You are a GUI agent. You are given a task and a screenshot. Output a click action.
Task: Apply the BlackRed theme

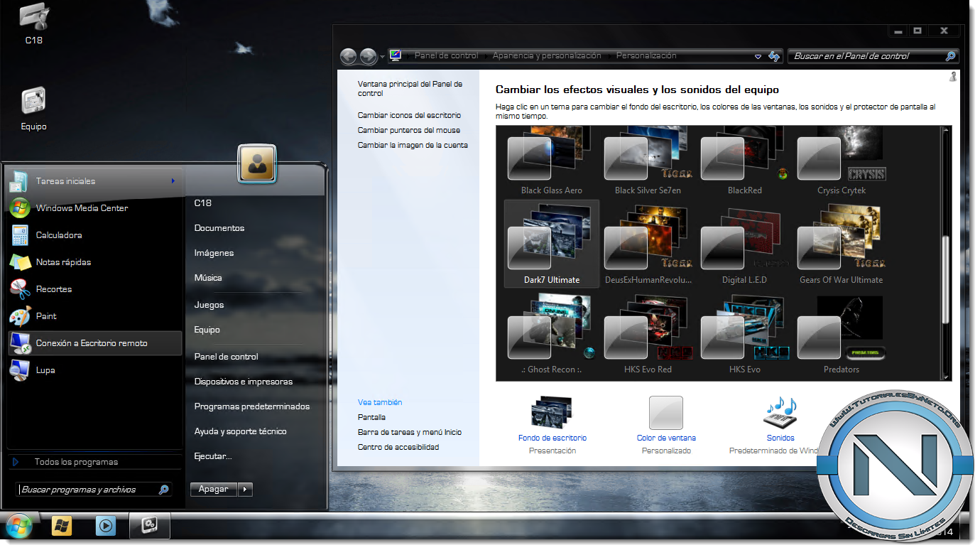pos(744,162)
